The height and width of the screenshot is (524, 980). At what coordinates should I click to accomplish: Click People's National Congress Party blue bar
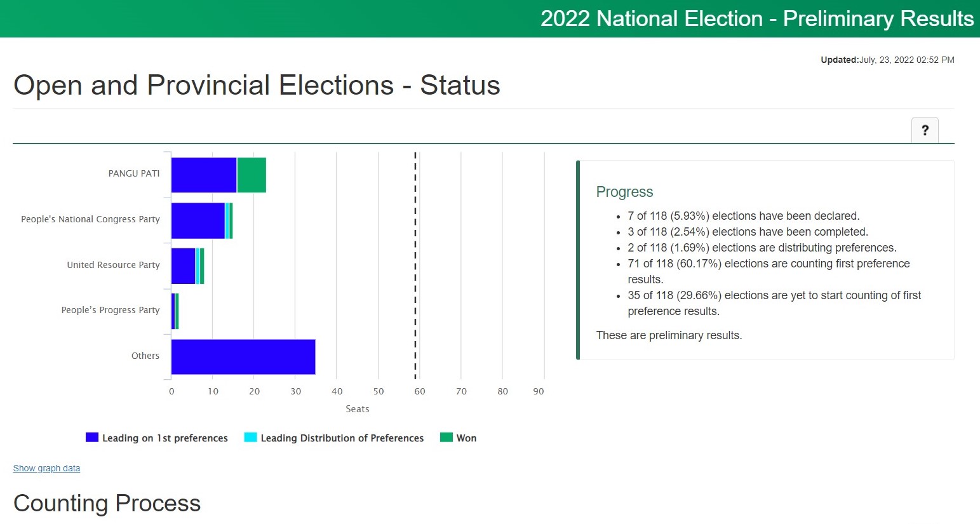[198, 221]
